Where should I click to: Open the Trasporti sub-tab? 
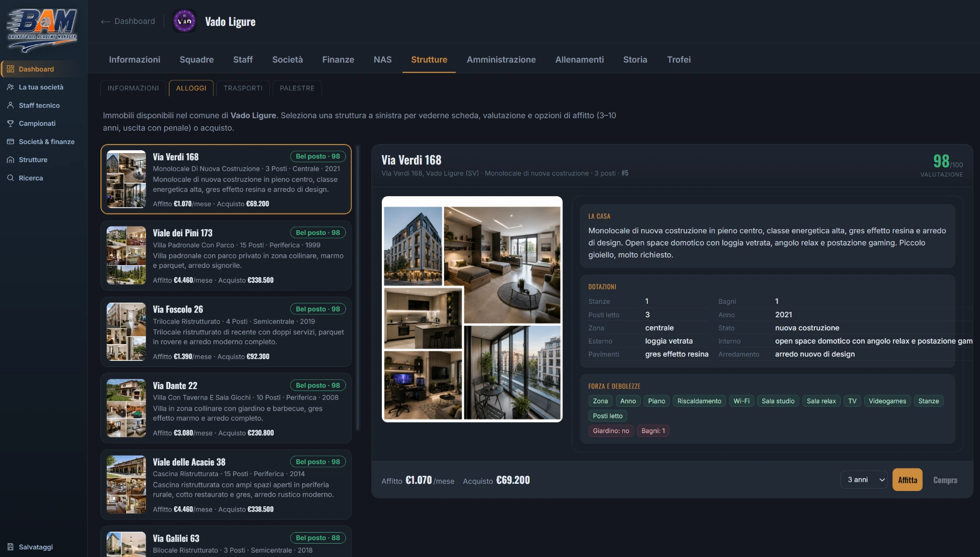tap(243, 88)
